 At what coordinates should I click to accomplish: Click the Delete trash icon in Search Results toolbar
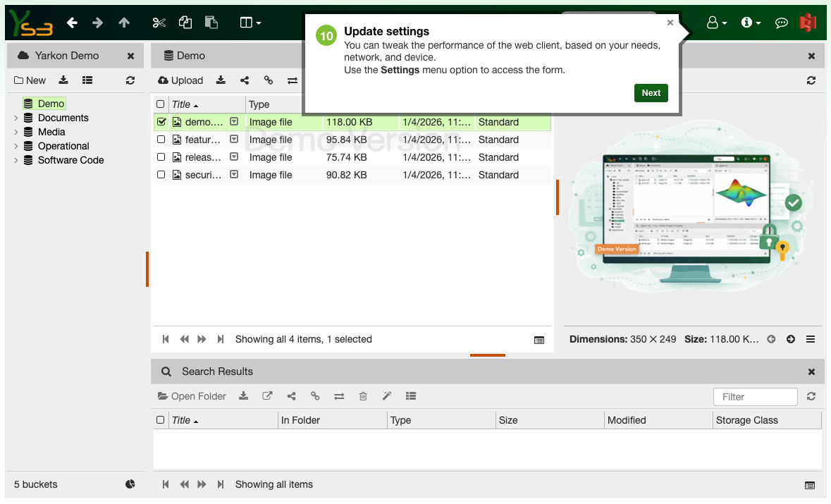point(363,396)
